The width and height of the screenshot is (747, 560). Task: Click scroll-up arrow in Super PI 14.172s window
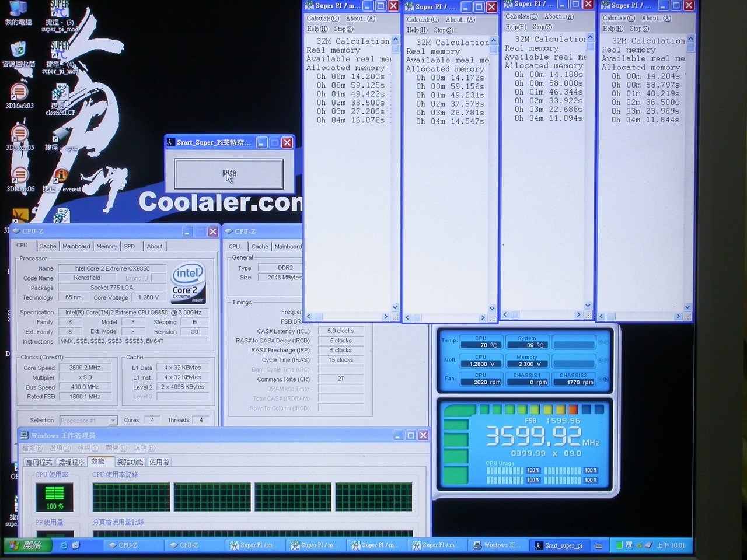pos(494,41)
